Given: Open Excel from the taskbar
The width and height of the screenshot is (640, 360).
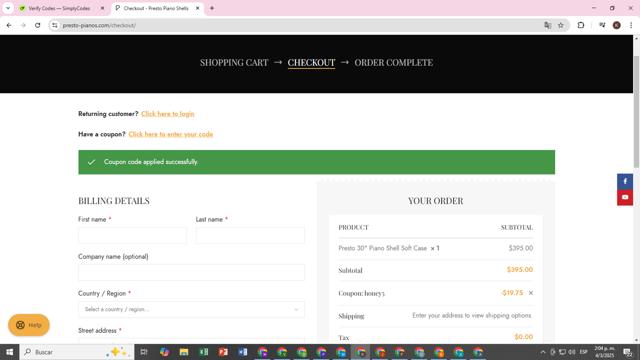Looking at the screenshot, I should [x=204, y=352].
